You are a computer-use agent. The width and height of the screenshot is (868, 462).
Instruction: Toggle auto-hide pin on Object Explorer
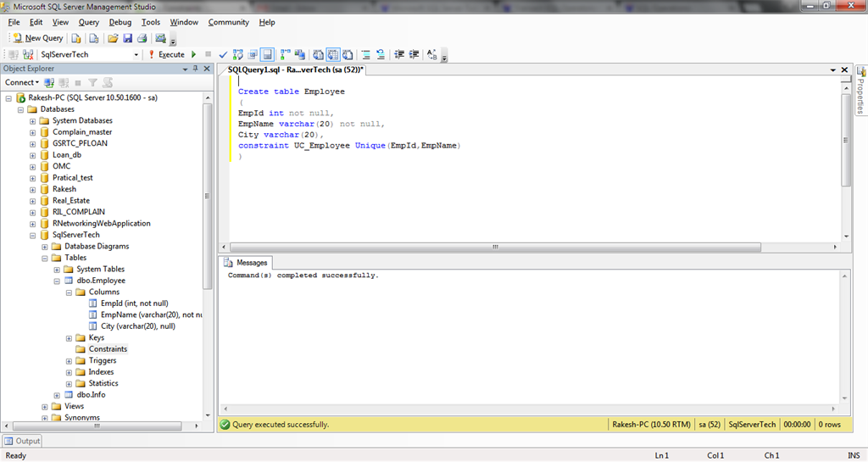[196, 69]
